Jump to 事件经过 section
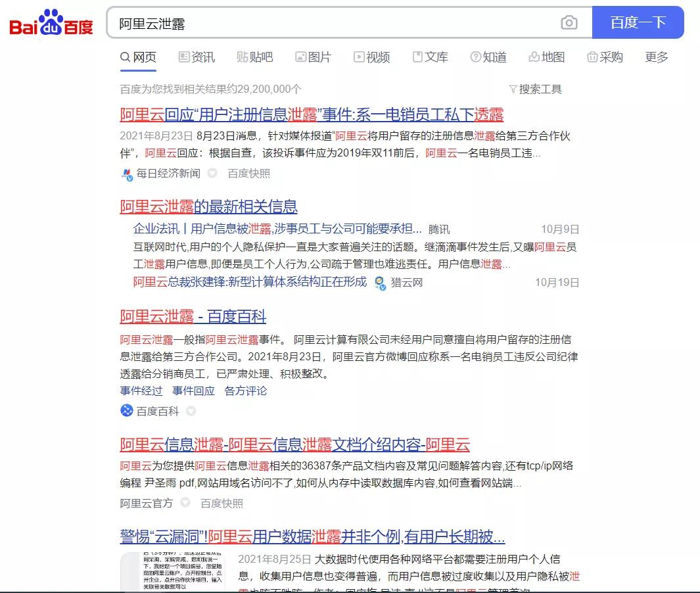 (x=141, y=391)
